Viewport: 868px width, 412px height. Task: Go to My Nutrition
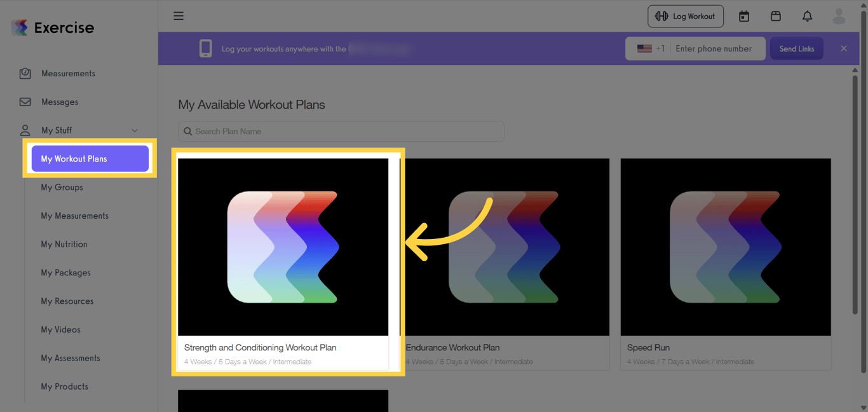64,244
